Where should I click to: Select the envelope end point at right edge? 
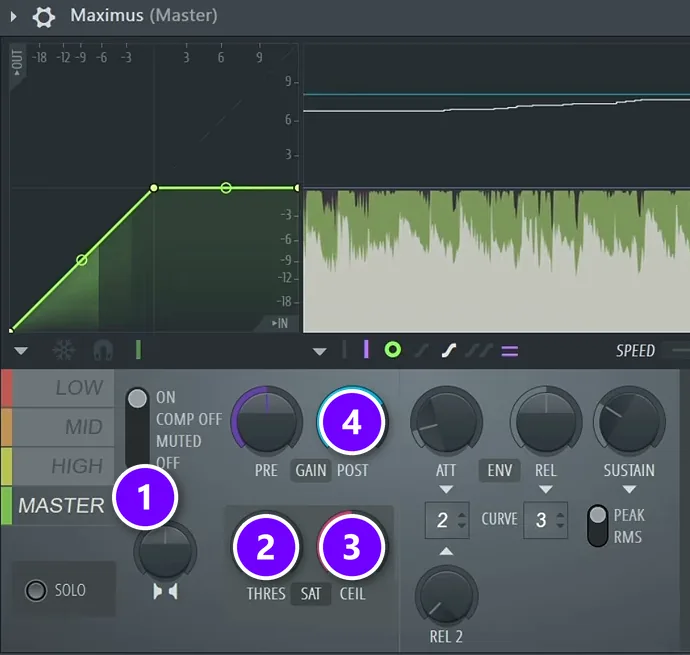pos(297,188)
